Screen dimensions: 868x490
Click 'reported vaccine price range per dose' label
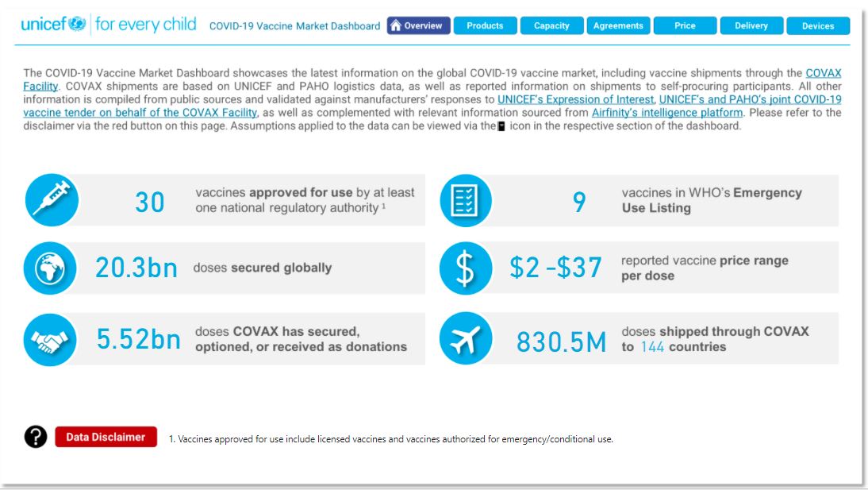pos(705,268)
